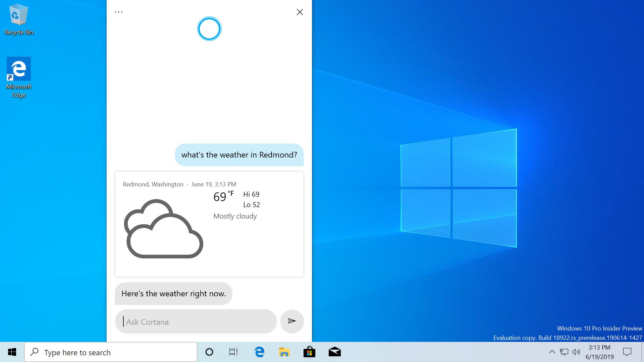Click the taskbar search box

pos(111,352)
